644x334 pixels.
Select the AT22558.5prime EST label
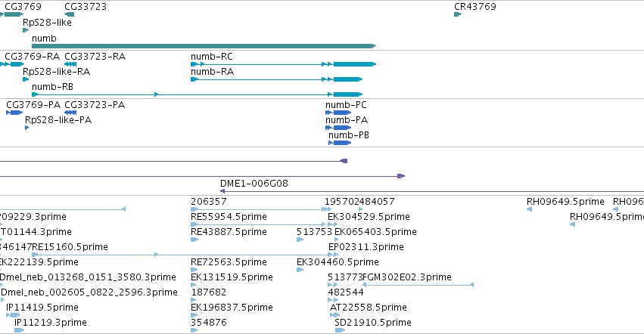(368, 308)
